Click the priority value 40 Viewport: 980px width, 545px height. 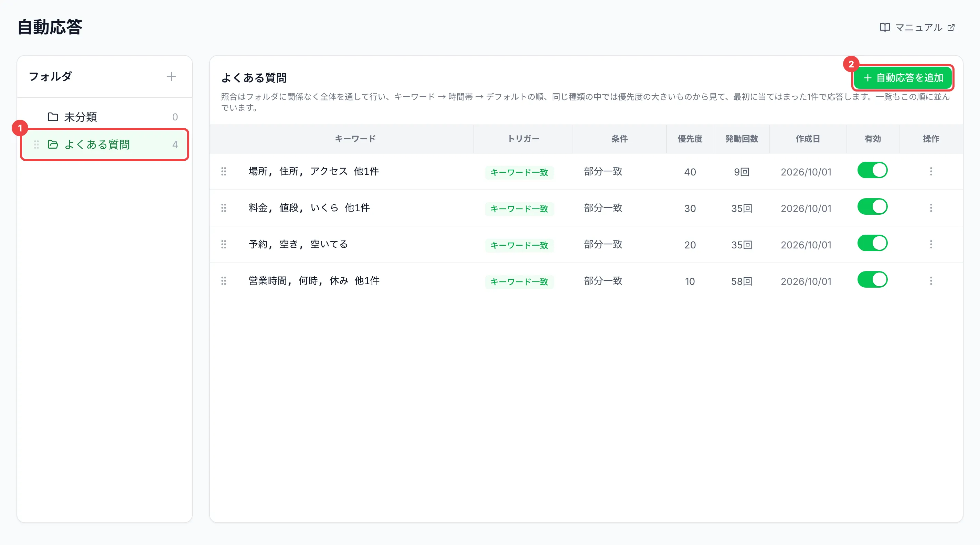690,172
